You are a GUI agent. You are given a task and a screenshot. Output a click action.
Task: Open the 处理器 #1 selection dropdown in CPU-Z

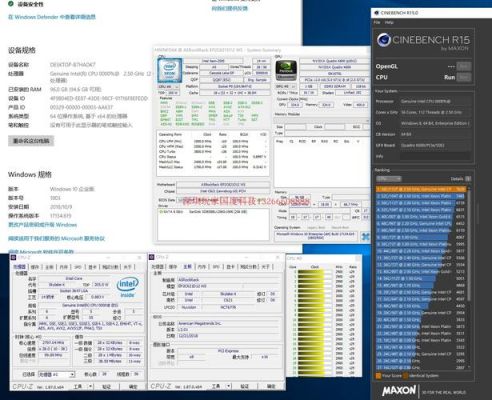[x=56, y=375]
